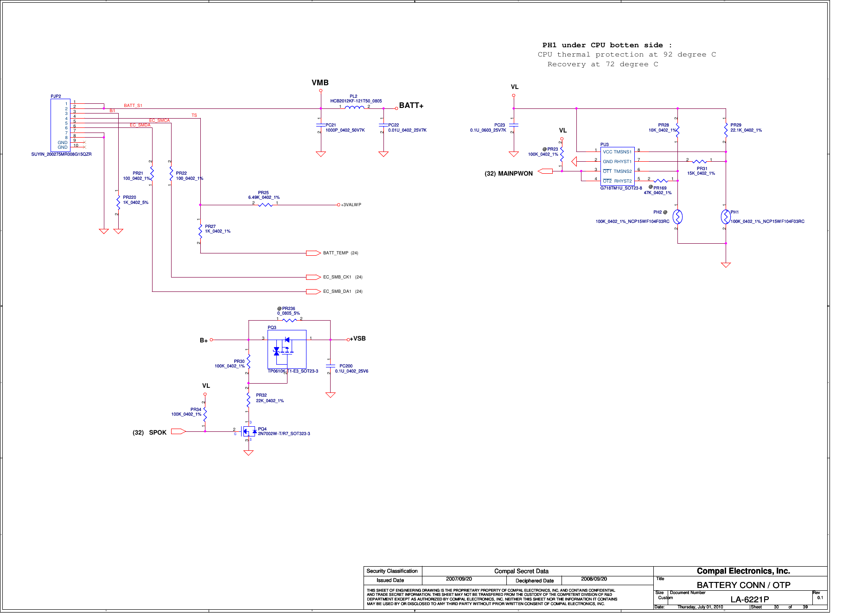This screenshot has width=868, height=613.
Task: Select the BATT+ net label
Action: (x=411, y=106)
